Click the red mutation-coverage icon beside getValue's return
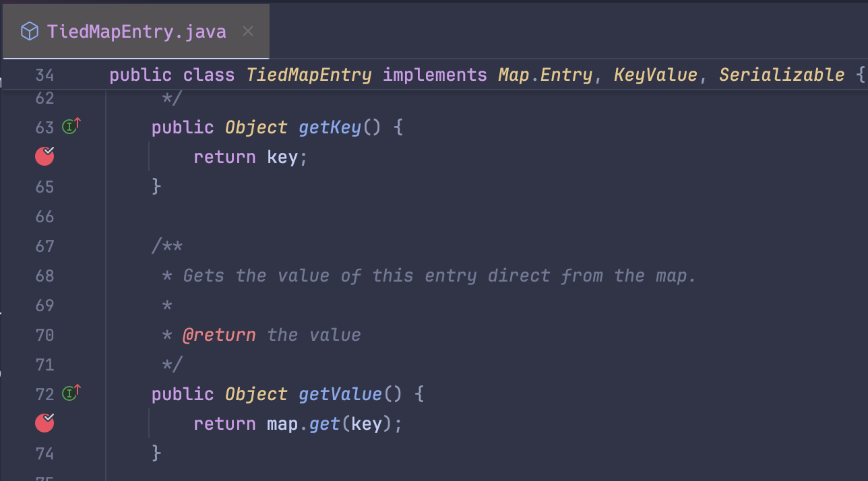The height and width of the screenshot is (481, 868). pos(44,423)
